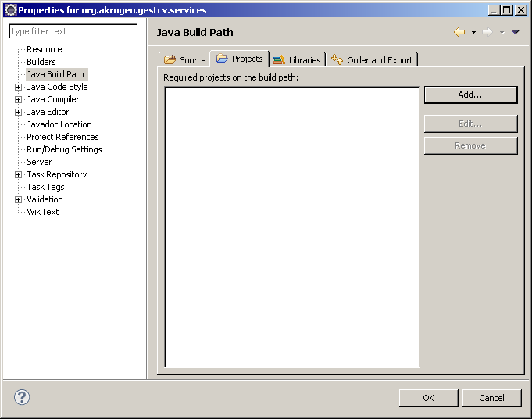Click the help question mark icon
The height and width of the screenshot is (419, 532).
22,397
